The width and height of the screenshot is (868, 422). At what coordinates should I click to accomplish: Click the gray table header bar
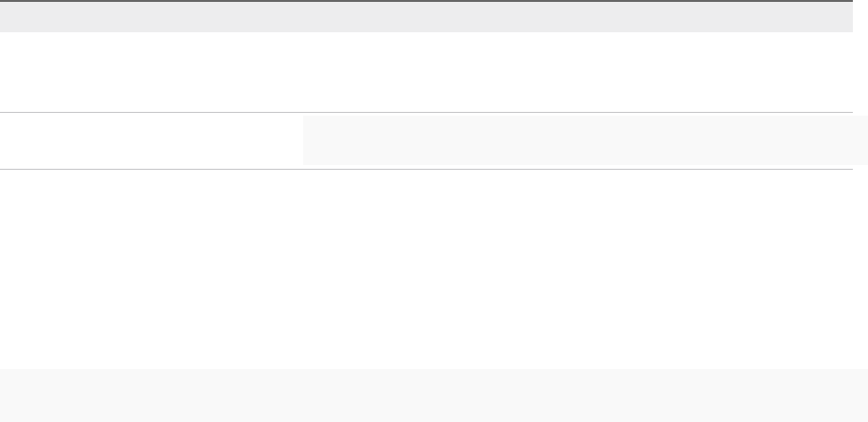(x=426, y=17)
